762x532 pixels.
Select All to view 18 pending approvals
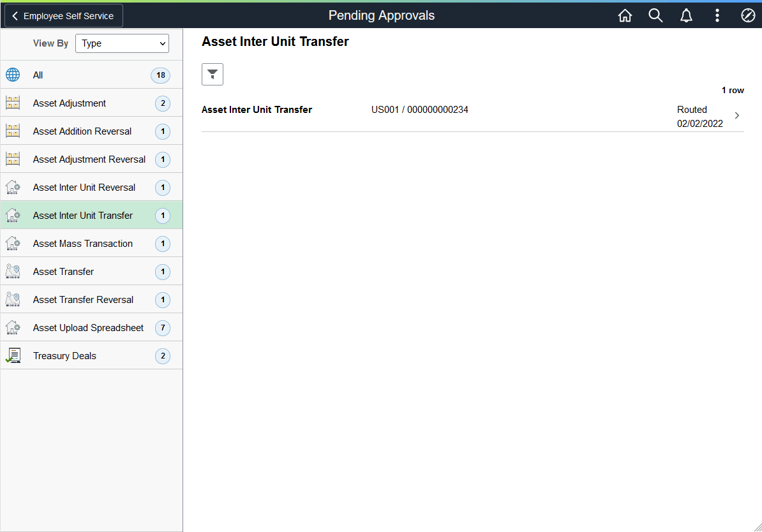coord(38,75)
